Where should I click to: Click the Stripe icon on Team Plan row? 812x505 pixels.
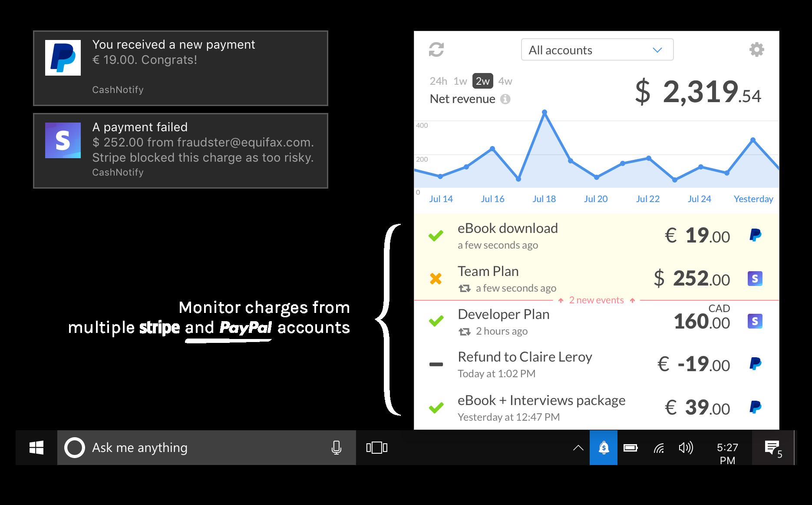(755, 279)
